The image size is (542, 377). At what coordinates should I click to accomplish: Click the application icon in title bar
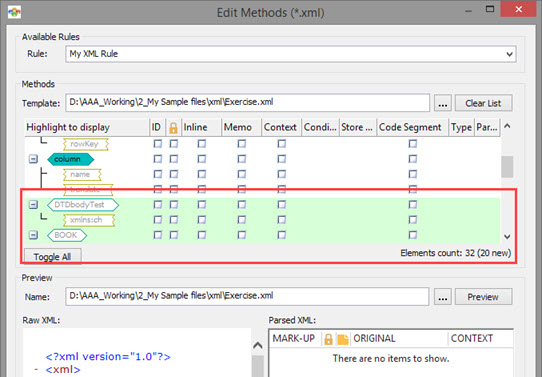[x=14, y=12]
